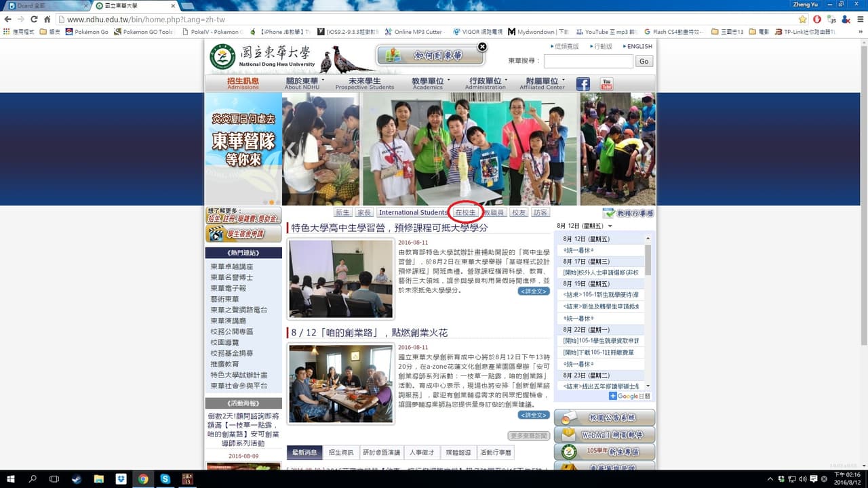Select the 在校生 audience link
The height and width of the screenshot is (488, 868).
pyautogui.click(x=465, y=213)
